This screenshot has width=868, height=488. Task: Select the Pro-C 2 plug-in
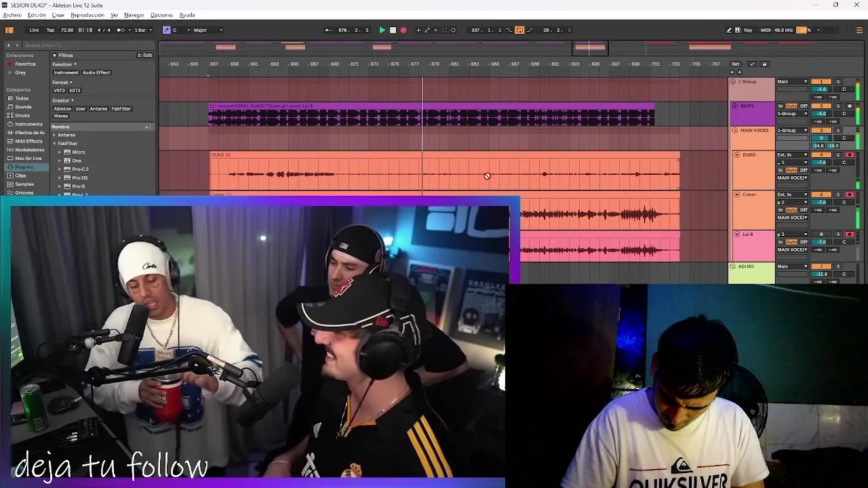coord(80,169)
